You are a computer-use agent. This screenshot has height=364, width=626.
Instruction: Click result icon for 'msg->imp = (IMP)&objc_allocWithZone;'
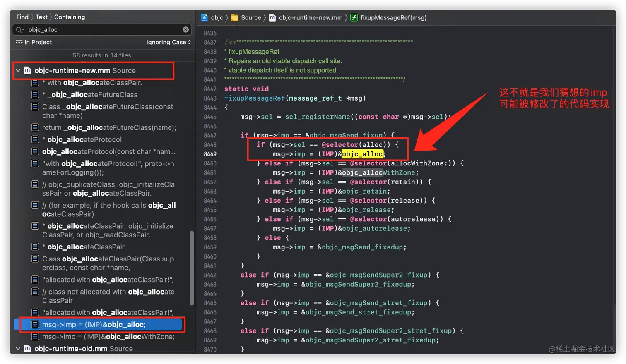[x=35, y=337]
